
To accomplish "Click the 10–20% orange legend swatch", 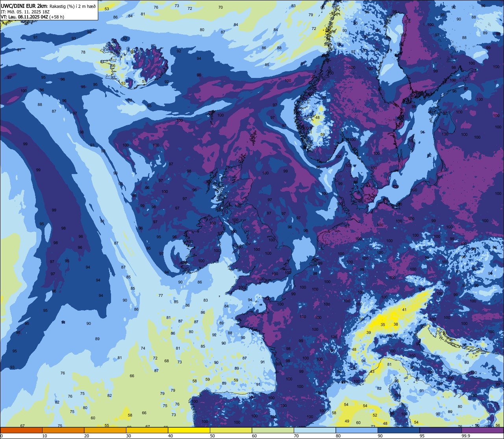I will 63,430.
